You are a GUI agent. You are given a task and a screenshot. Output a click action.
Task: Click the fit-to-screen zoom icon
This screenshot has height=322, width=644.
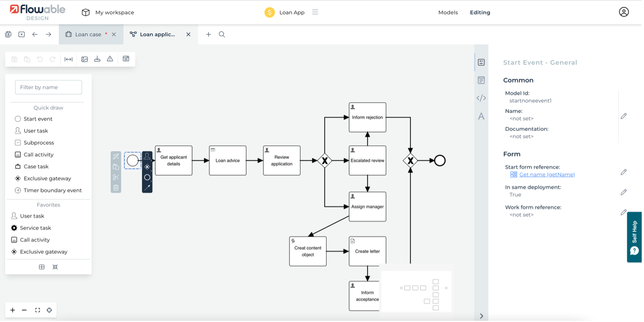pyautogui.click(x=38, y=310)
